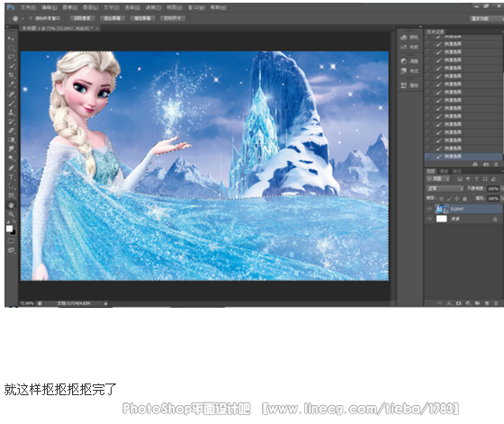Expand the collapsed panel dock
Viewport: 504px width, 424px height.
pyautogui.click(x=420, y=27)
